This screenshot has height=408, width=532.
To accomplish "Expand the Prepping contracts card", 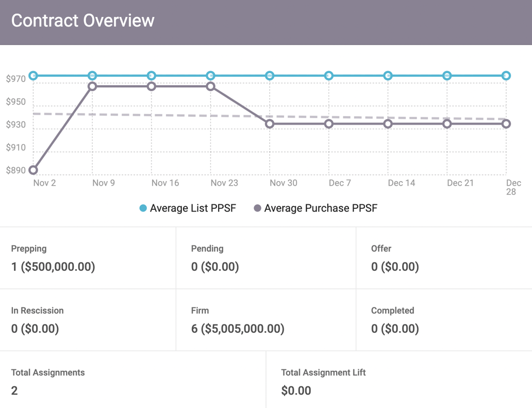I will coord(88,258).
